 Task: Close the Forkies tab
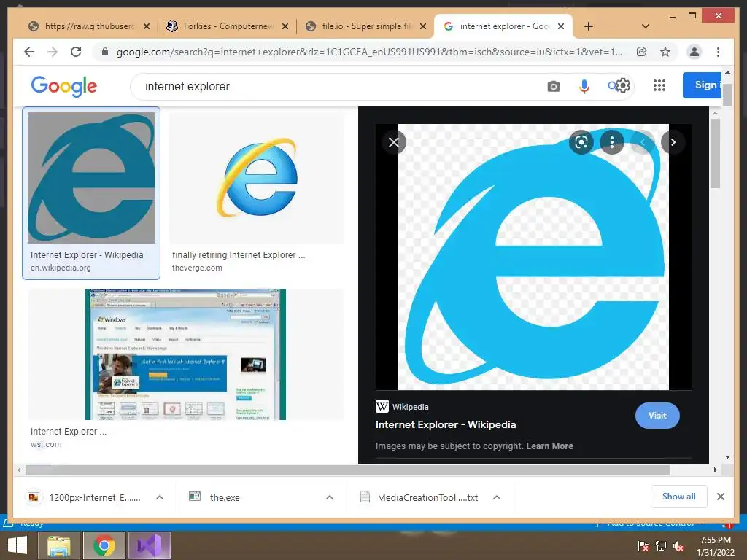coord(285,26)
